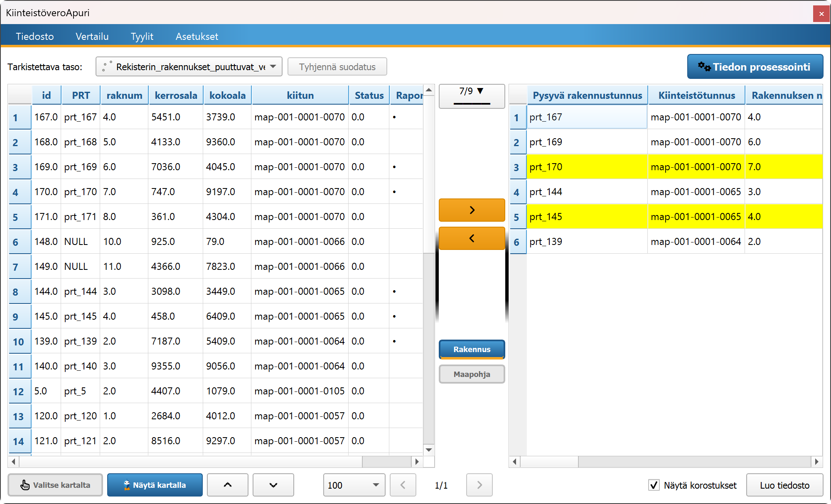Open the Vertailu menu
The image size is (831, 504).
click(92, 37)
